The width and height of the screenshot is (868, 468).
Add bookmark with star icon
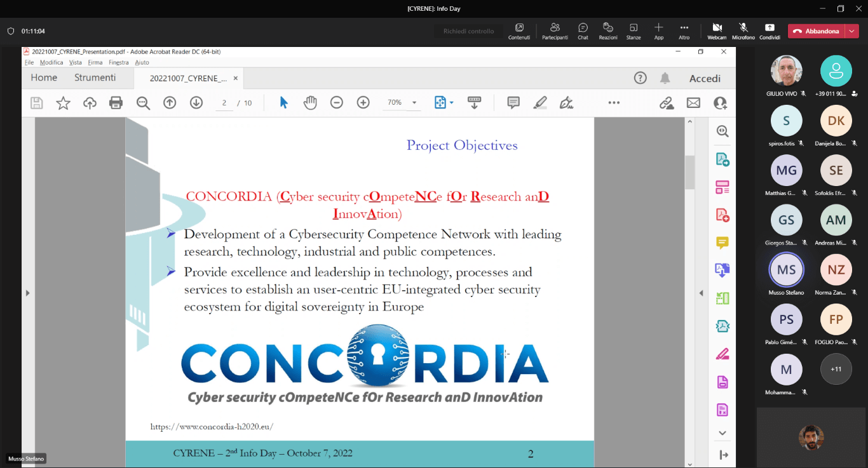click(x=64, y=103)
